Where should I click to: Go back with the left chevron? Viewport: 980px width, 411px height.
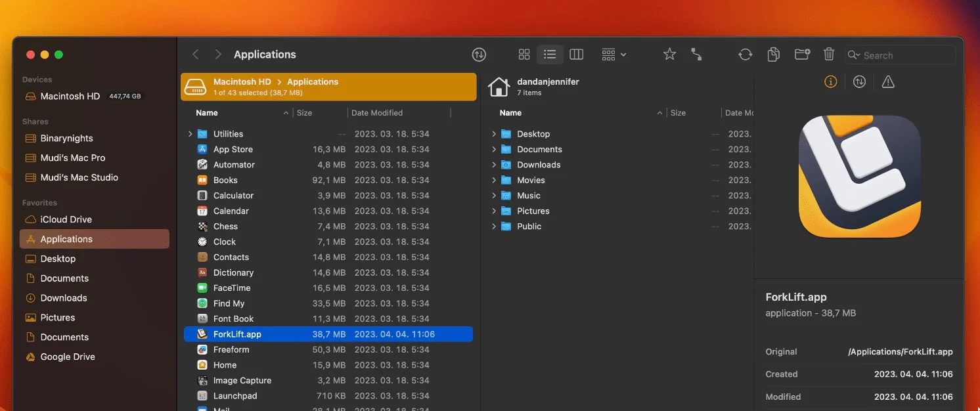(x=196, y=54)
